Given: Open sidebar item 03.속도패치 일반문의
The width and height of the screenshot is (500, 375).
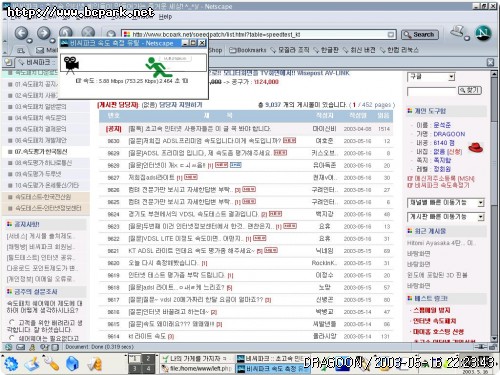Looking at the screenshot, I should coord(41,107).
